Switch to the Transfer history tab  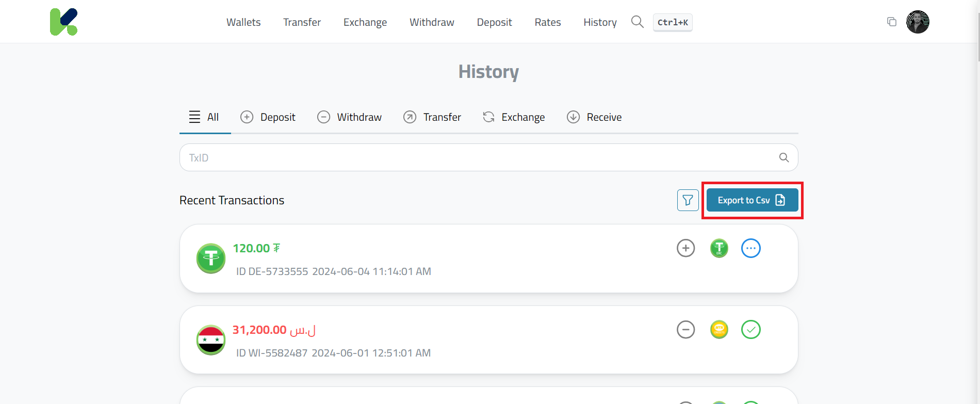[432, 117]
